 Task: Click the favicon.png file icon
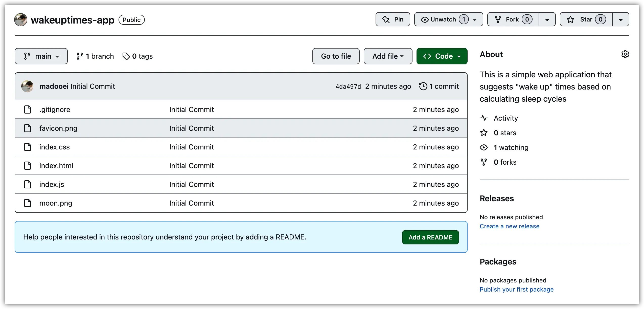28,128
